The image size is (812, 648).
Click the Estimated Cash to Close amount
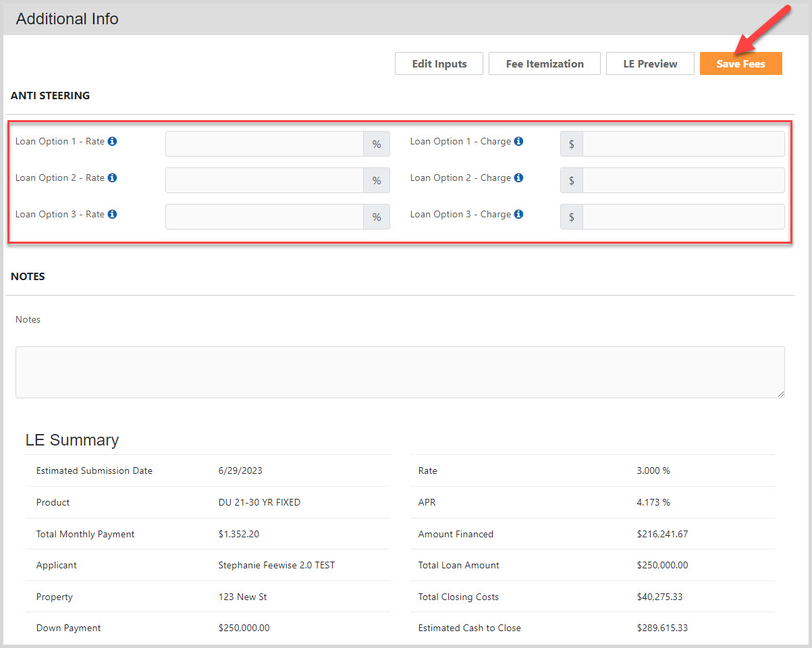click(x=663, y=628)
